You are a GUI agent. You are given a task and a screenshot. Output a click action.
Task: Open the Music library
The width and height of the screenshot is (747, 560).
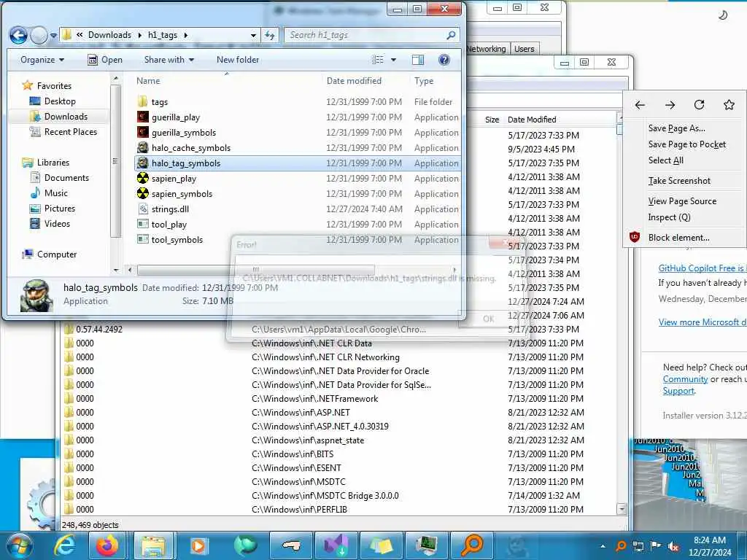tap(55, 192)
